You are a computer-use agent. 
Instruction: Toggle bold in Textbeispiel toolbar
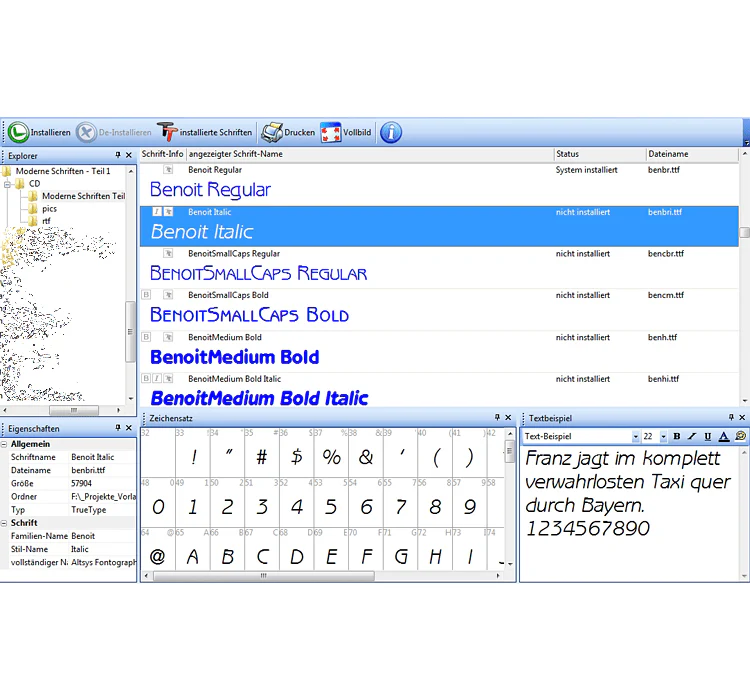pos(676,436)
